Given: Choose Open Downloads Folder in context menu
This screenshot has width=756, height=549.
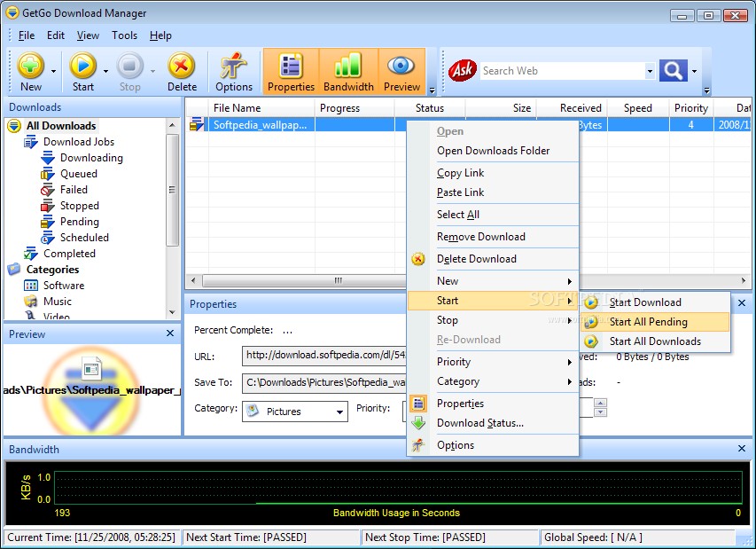Looking at the screenshot, I should [494, 151].
